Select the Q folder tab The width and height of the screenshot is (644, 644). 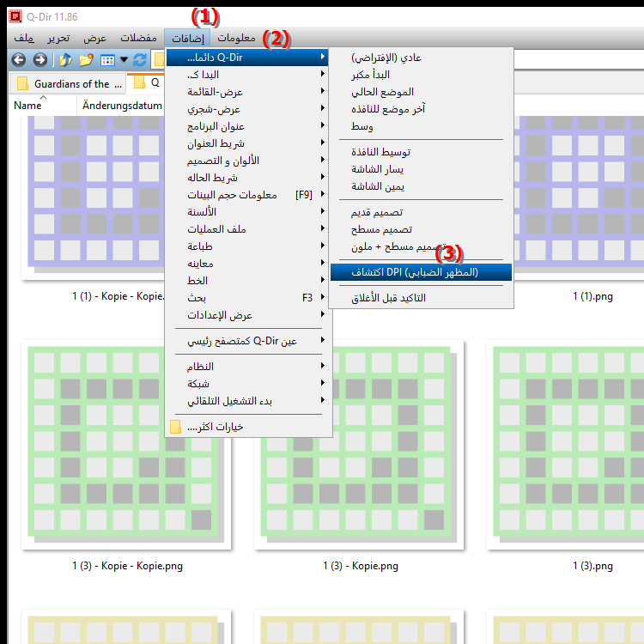[x=146, y=82]
